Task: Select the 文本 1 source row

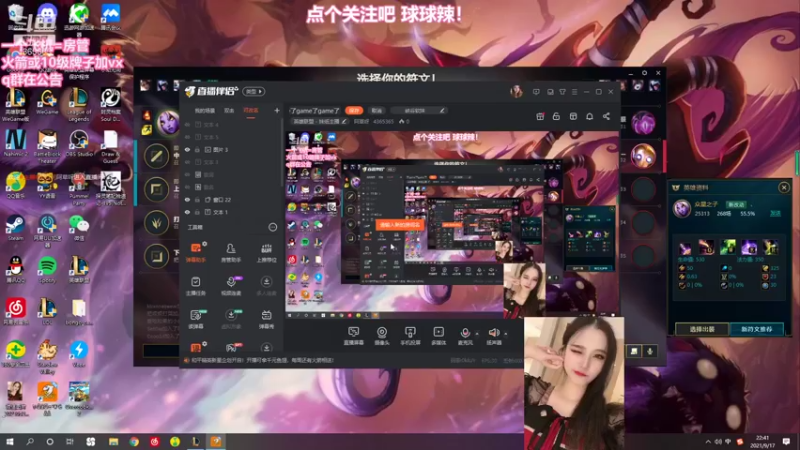Action: coord(232,212)
